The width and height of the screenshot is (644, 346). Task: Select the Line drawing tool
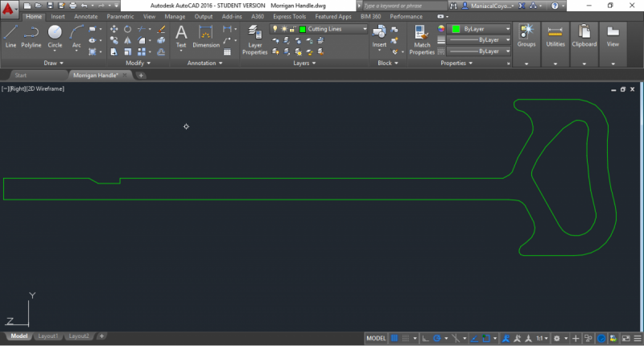[x=10, y=36]
